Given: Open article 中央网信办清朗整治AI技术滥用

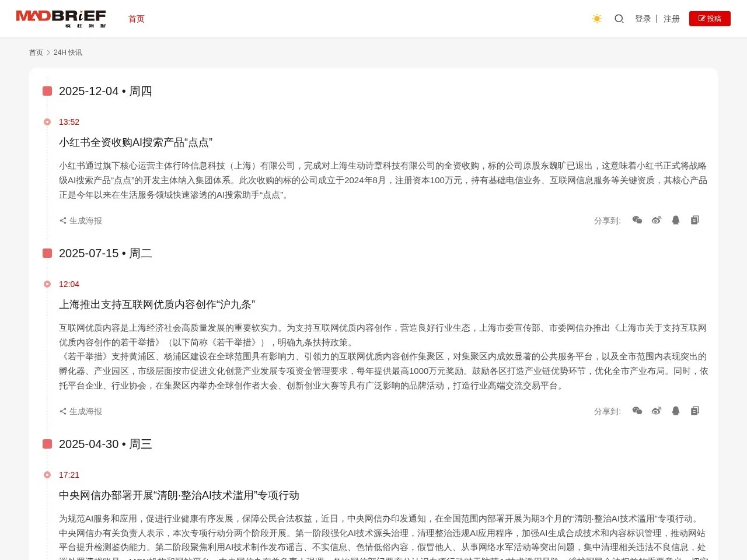Looking at the screenshot, I should [x=179, y=495].
